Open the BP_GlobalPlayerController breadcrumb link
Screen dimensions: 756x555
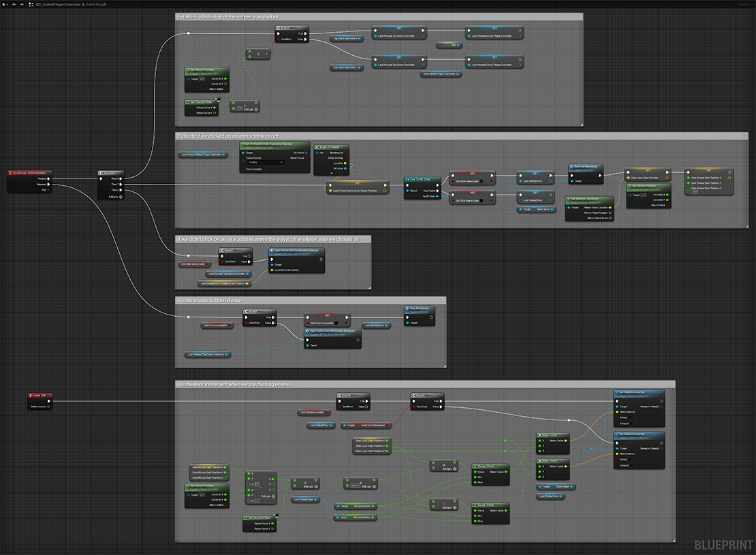pyautogui.click(x=59, y=4)
